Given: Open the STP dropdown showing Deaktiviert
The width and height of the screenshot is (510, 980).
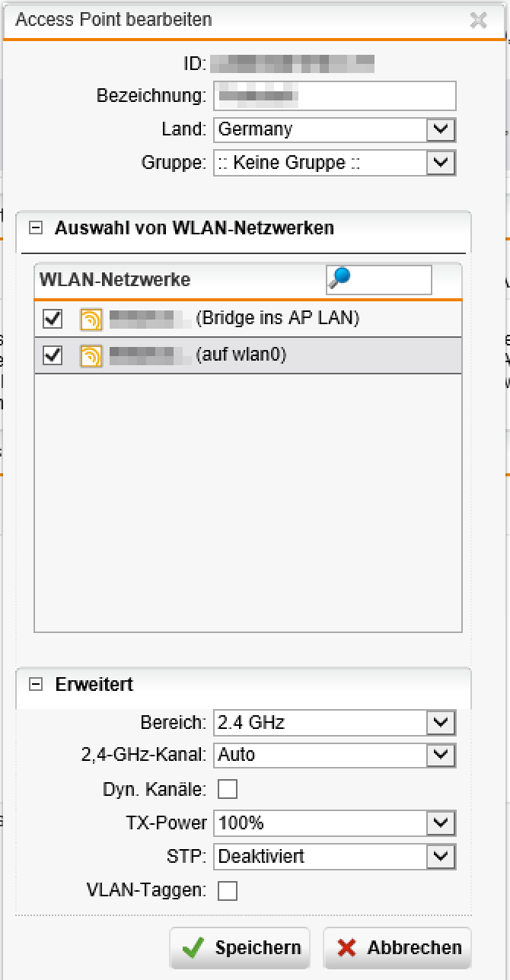Looking at the screenshot, I should point(441,856).
